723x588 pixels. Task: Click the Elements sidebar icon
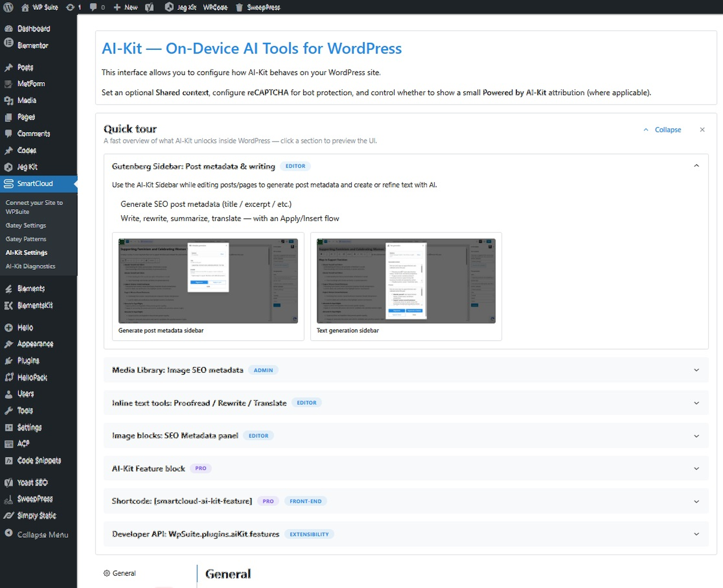(8, 289)
